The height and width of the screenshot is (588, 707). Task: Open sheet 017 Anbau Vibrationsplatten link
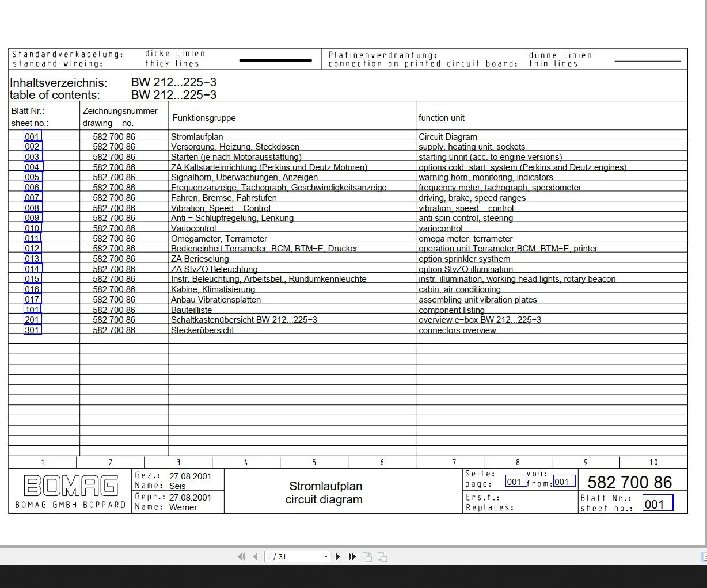pos(33,299)
